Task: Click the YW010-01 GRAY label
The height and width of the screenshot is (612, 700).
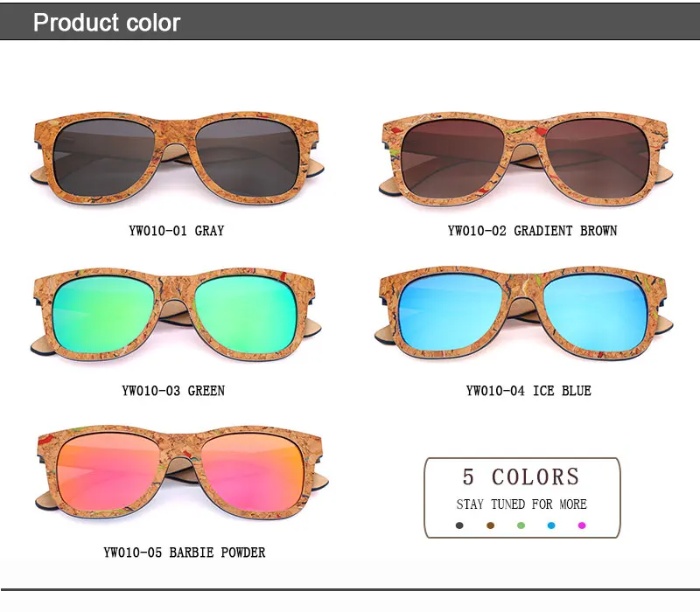Action: click(x=177, y=231)
